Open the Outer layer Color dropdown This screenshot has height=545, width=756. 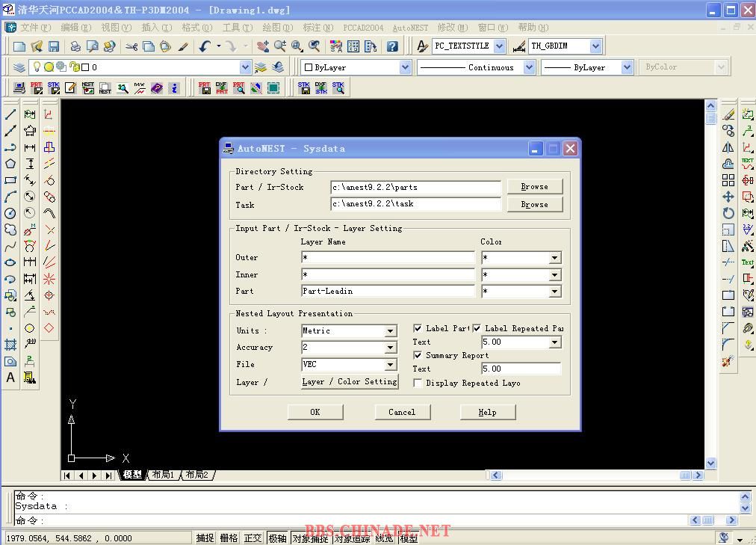point(554,258)
